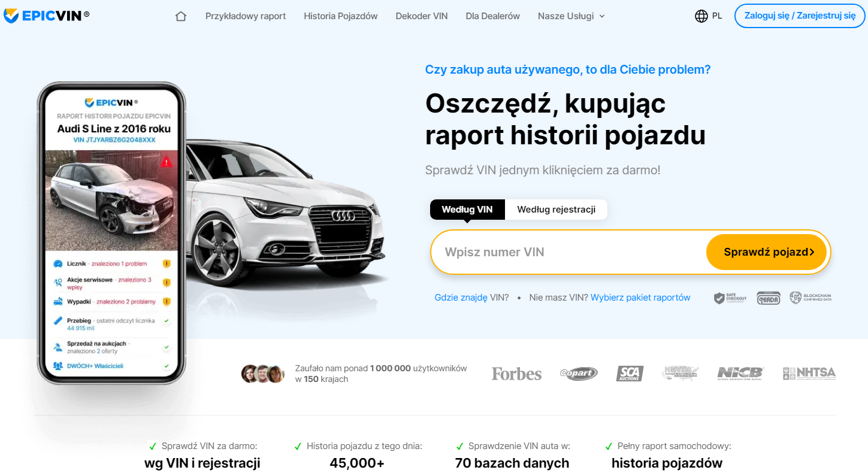
Task: Focus the Wpisz numer VIN field
Action: [x=569, y=252]
